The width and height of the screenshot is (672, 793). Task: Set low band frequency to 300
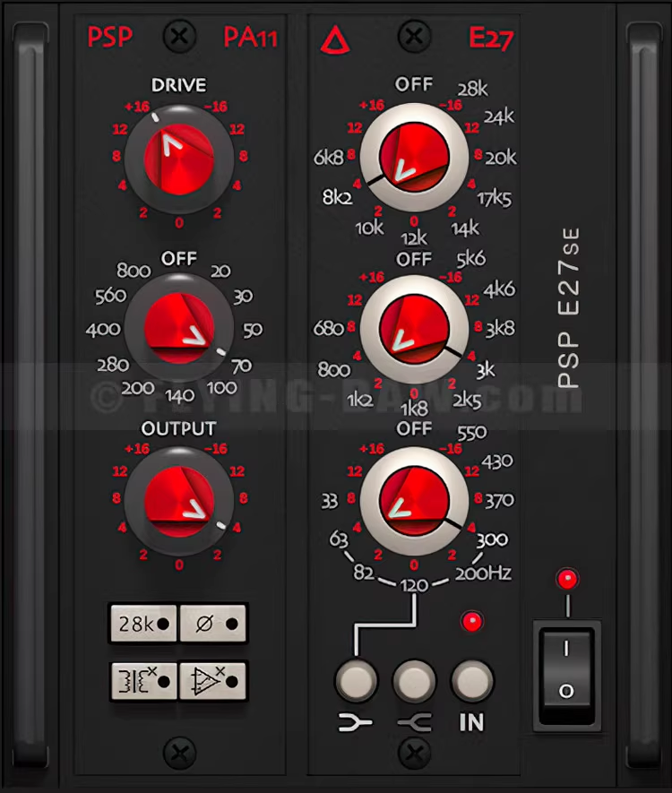click(x=492, y=539)
